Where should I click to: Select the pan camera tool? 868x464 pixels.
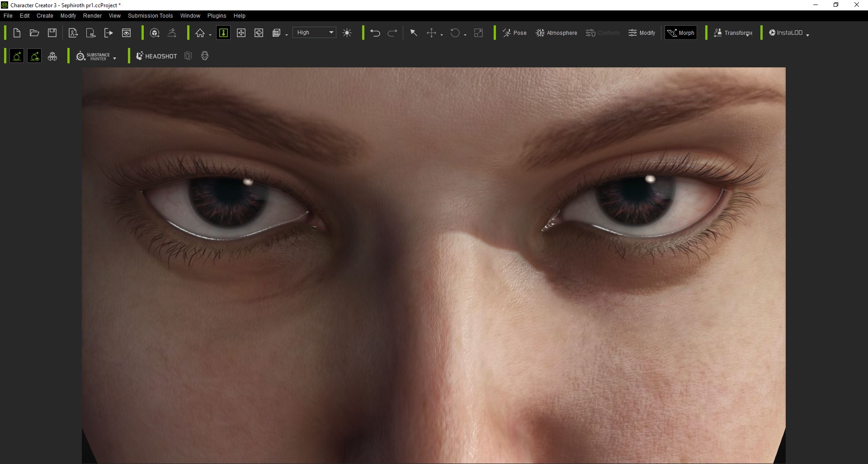241,33
